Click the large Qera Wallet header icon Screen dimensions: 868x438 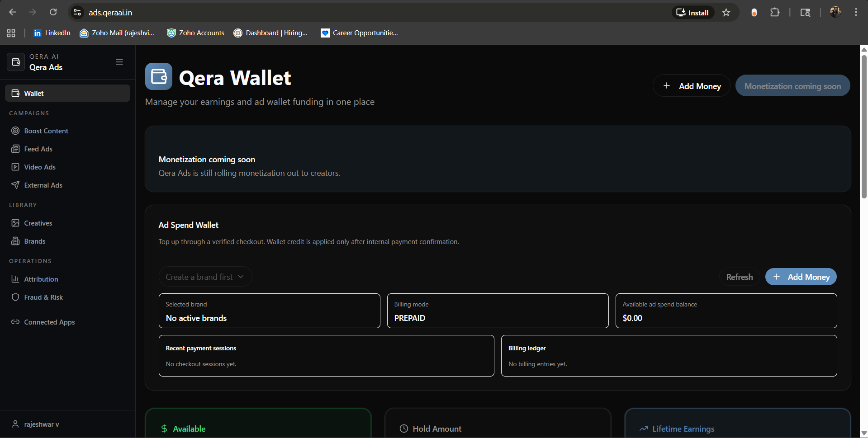pyautogui.click(x=159, y=76)
